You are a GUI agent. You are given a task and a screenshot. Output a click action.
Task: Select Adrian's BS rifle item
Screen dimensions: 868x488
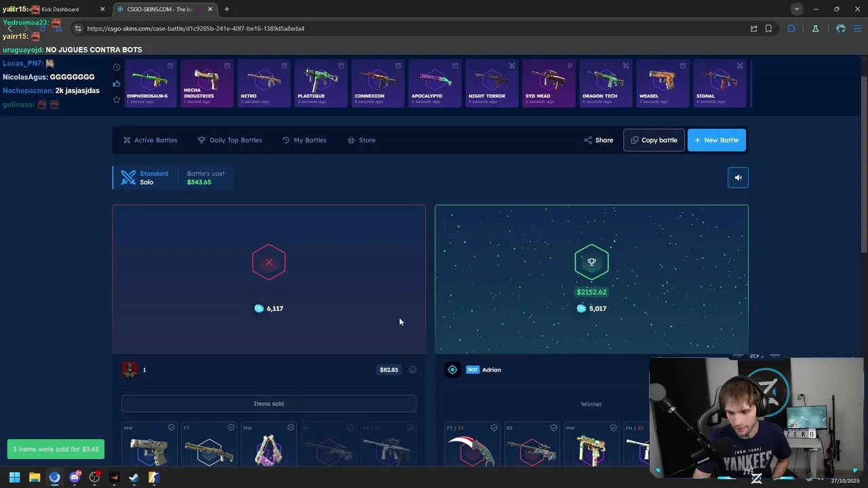point(532,445)
